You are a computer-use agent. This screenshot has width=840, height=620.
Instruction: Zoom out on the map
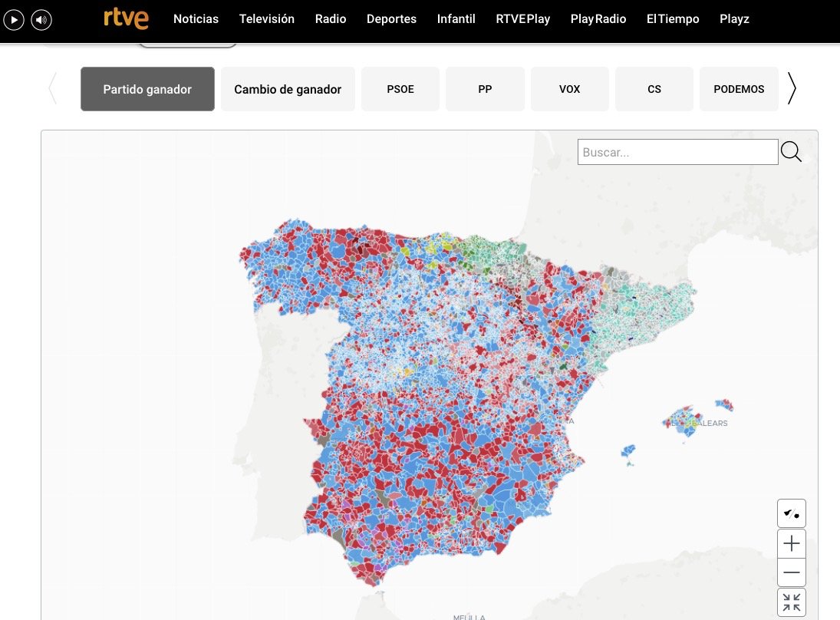(791, 572)
